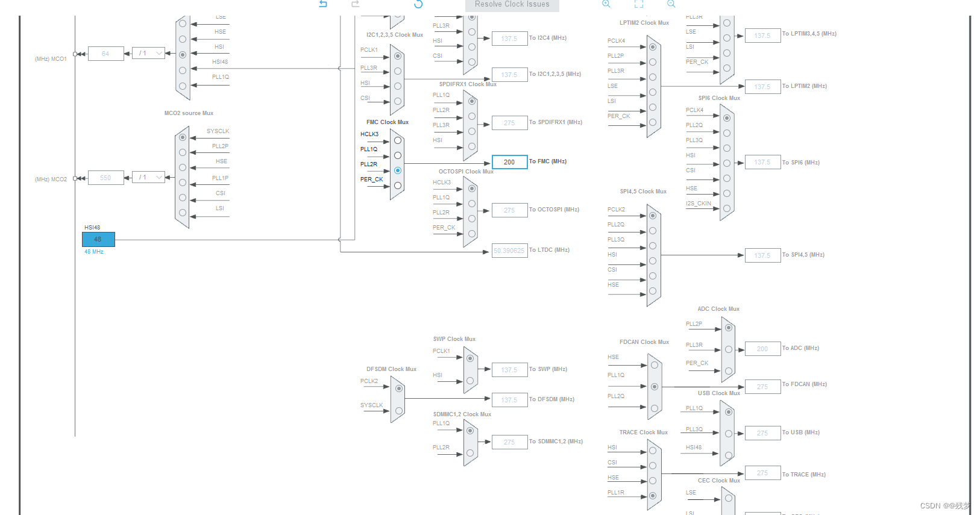
Task: Select PLL2R in the SDMMC1,2 Clock Mux
Action: pyautogui.click(x=470, y=453)
